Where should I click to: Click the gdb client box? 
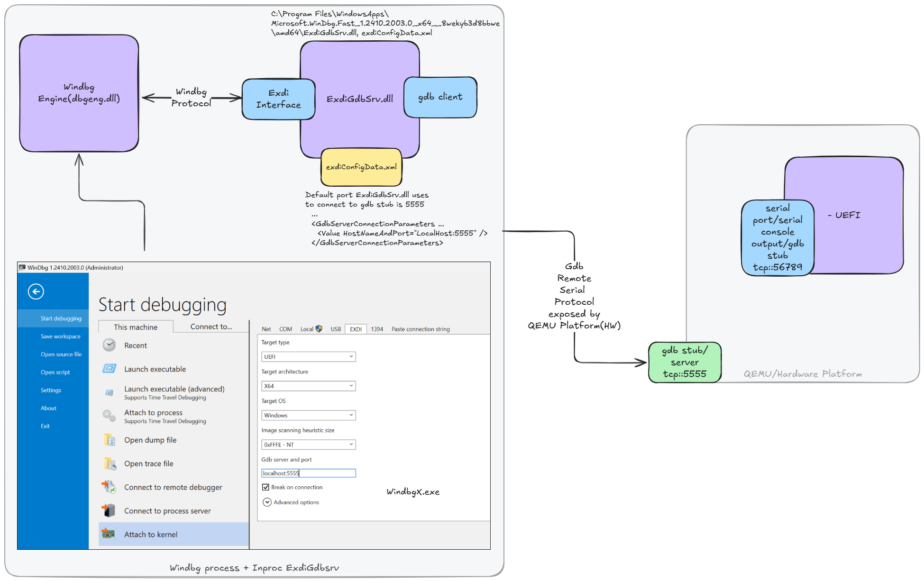point(440,97)
